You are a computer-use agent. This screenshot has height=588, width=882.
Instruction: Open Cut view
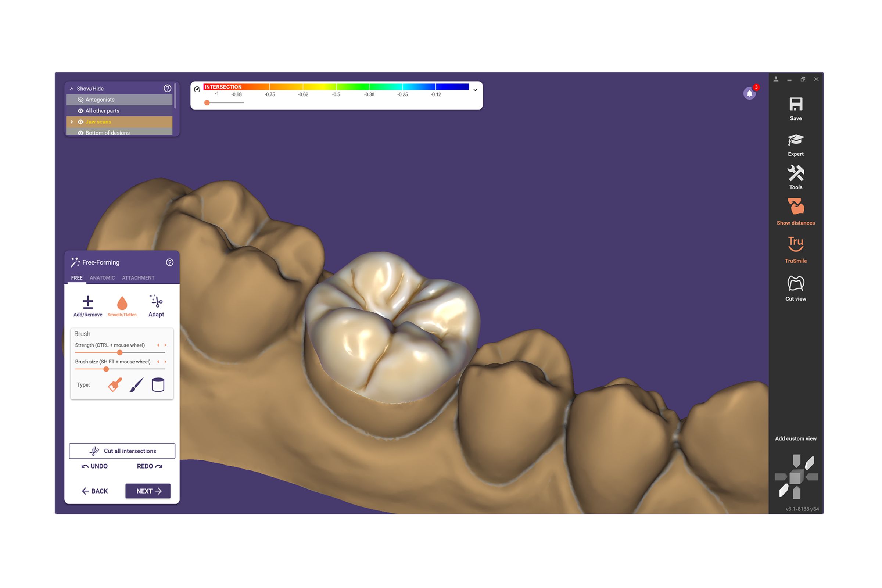(x=795, y=284)
